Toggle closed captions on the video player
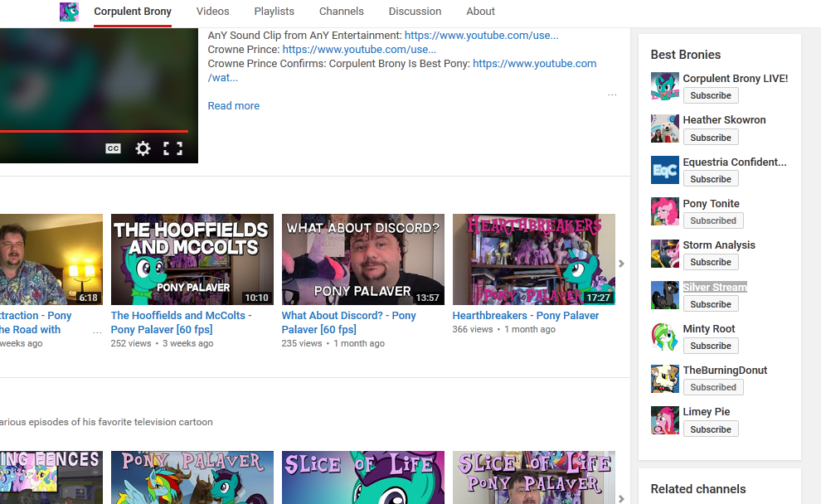 pos(113,148)
